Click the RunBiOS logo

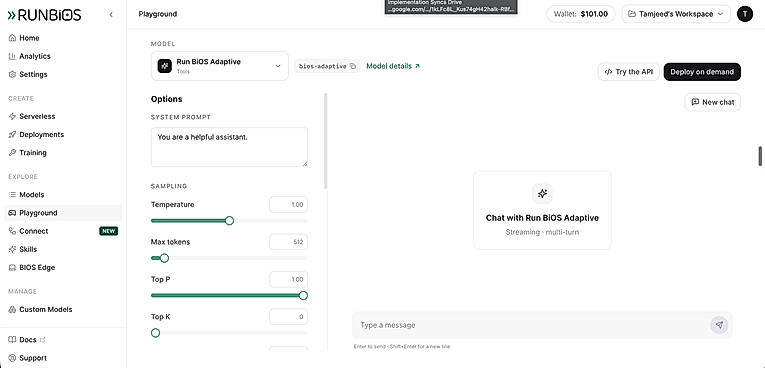44,15
